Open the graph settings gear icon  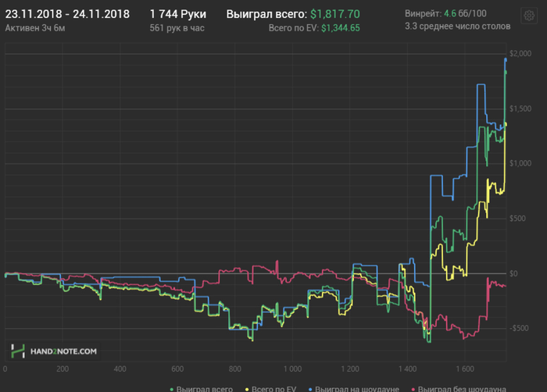click(x=529, y=16)
